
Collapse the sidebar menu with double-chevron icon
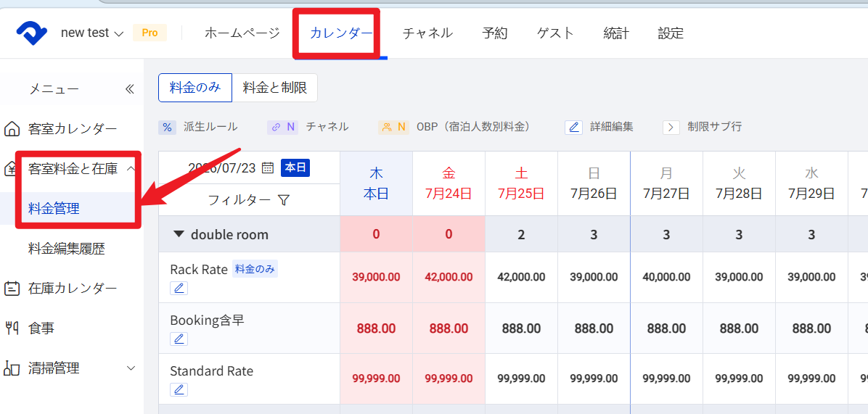(x=129, y=89)
